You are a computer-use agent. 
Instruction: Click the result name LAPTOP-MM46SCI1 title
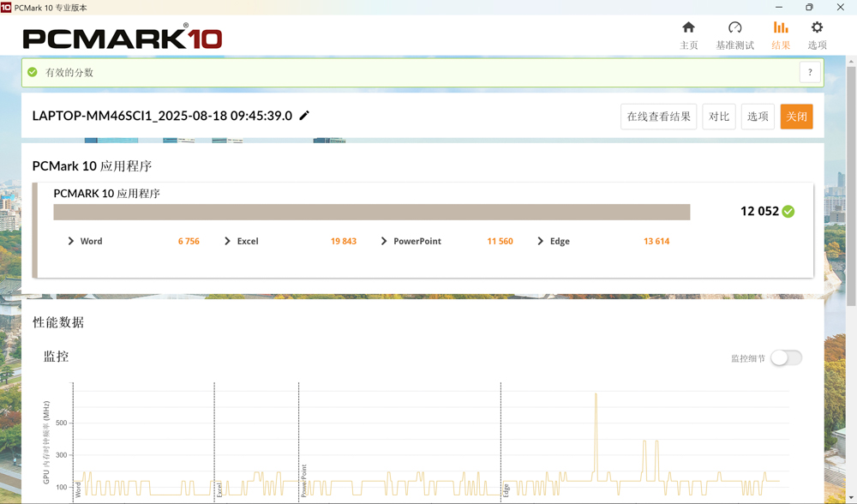point(162,116)
